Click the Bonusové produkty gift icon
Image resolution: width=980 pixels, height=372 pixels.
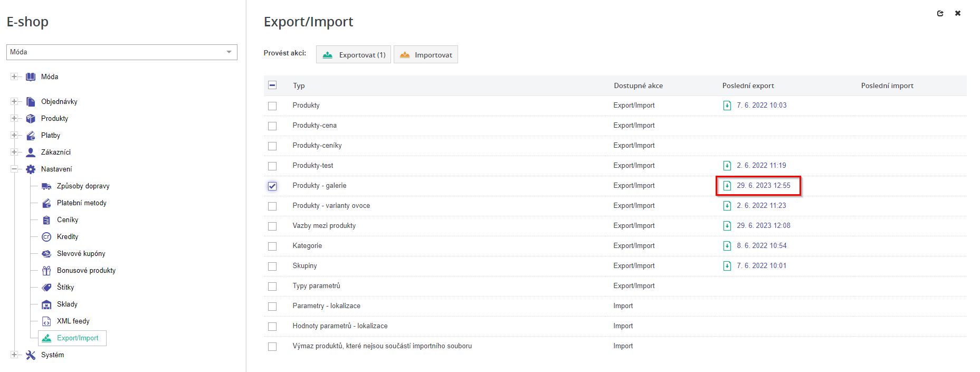point(46,271)
